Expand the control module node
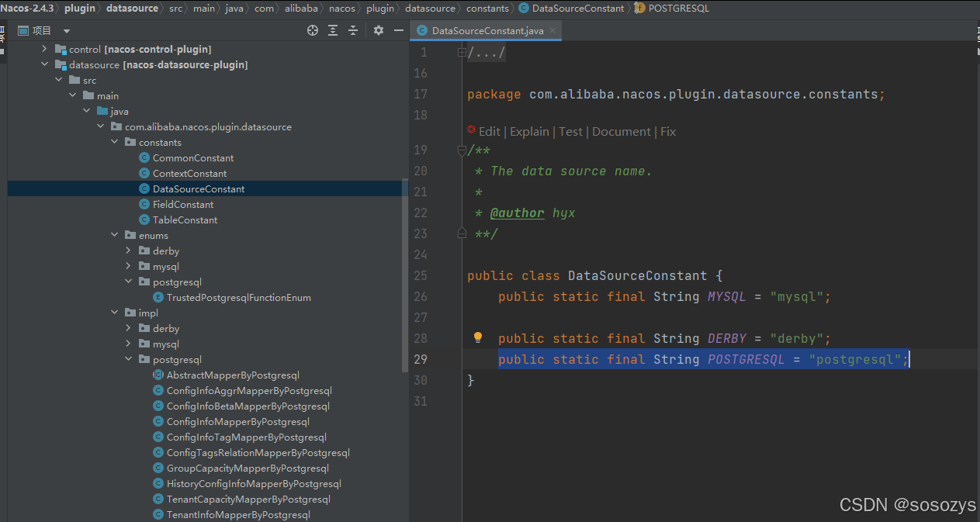 [44, 49]
